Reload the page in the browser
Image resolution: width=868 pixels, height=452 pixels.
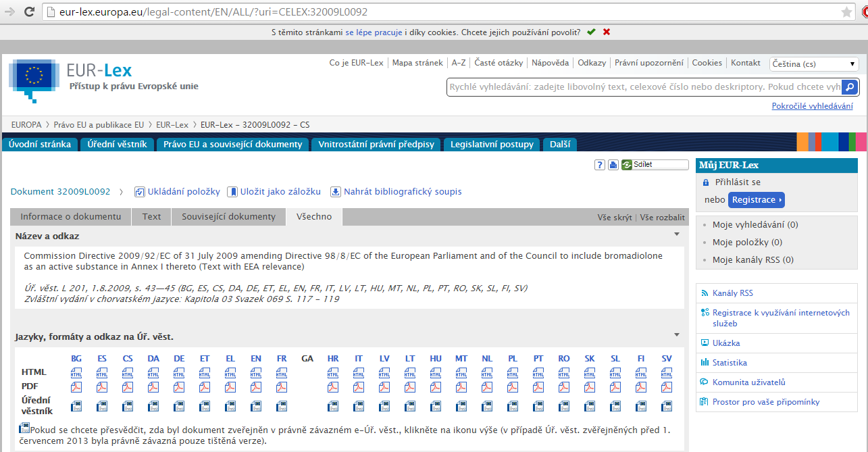(x=30, y=11)
